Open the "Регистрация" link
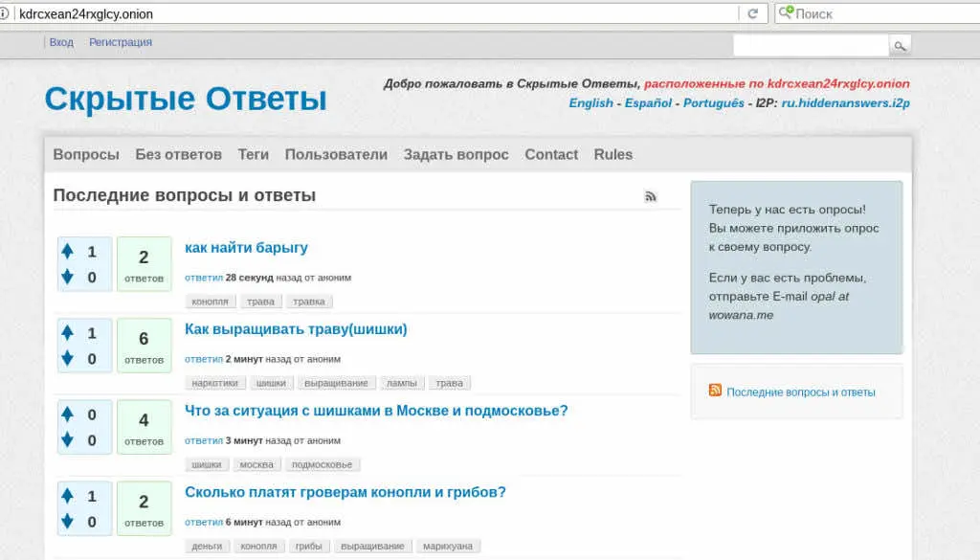 click(x=120, y=42)
